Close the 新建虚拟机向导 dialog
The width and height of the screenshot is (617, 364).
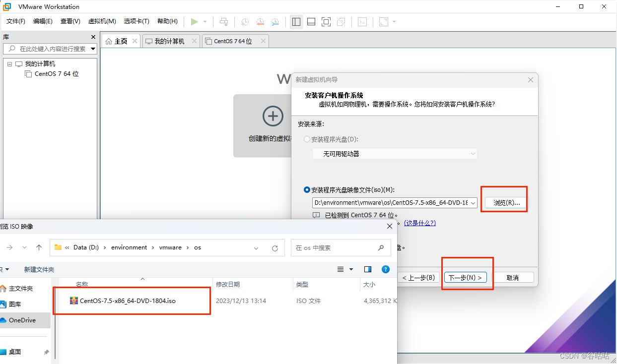click(530, 80)
